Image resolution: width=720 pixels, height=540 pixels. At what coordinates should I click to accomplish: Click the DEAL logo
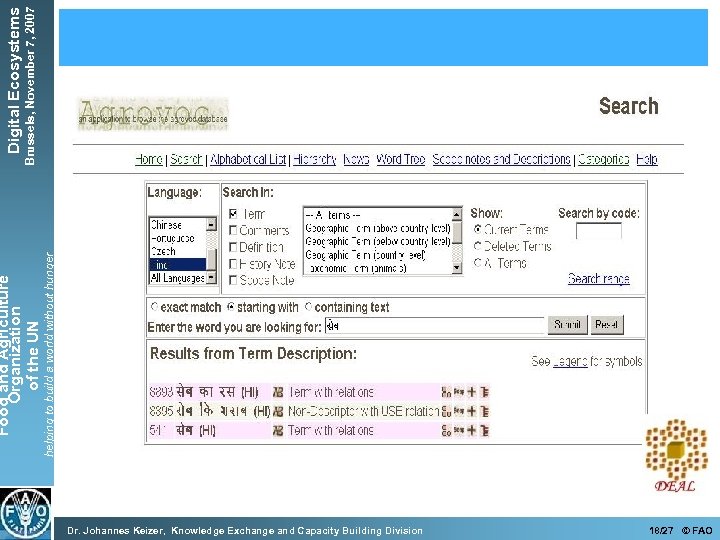click(675, 455)
